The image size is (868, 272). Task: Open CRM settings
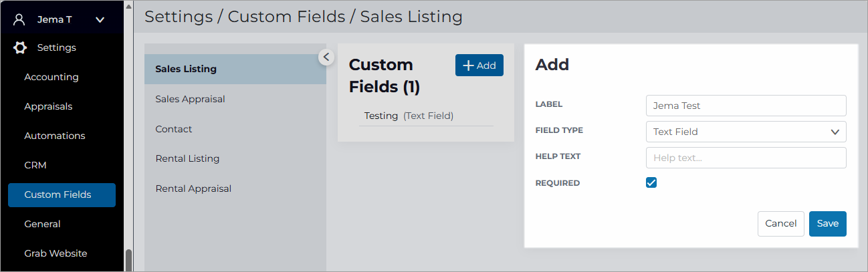click(x=35, y=165)
